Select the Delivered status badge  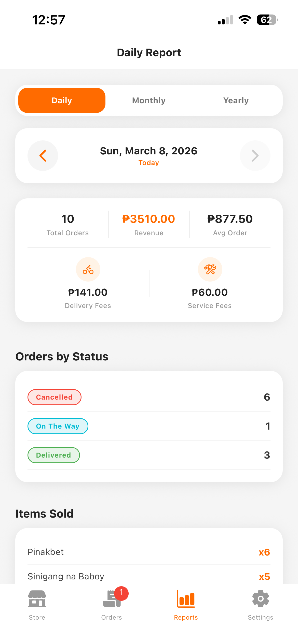pos(53,455)
